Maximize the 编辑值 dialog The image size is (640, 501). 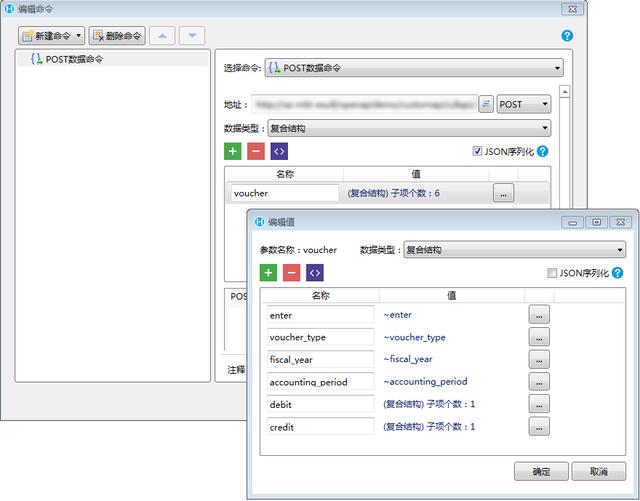596,222
